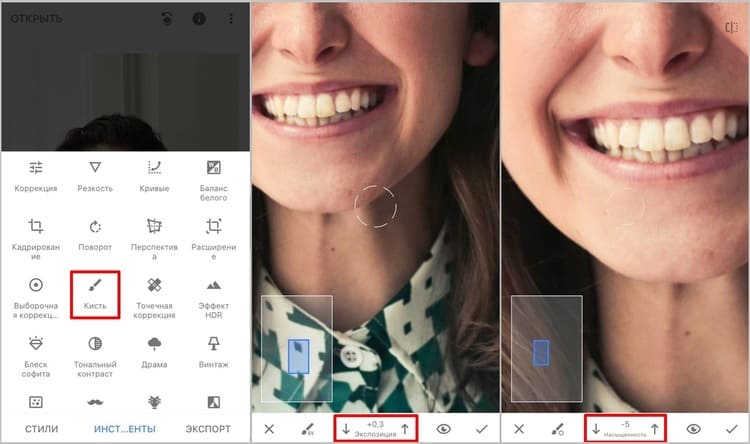Image resolution: width=750 pixels, height=444 pixels.
Task: Click the navigator thumbnail in the saturation screen
Action: coord(546,349)
